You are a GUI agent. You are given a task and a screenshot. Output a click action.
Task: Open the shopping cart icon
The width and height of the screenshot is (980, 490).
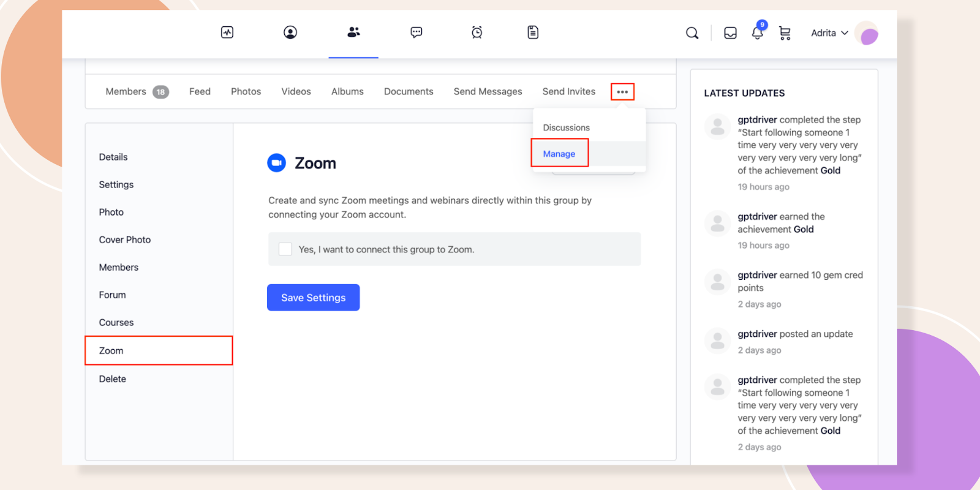[x=785, y=33]
